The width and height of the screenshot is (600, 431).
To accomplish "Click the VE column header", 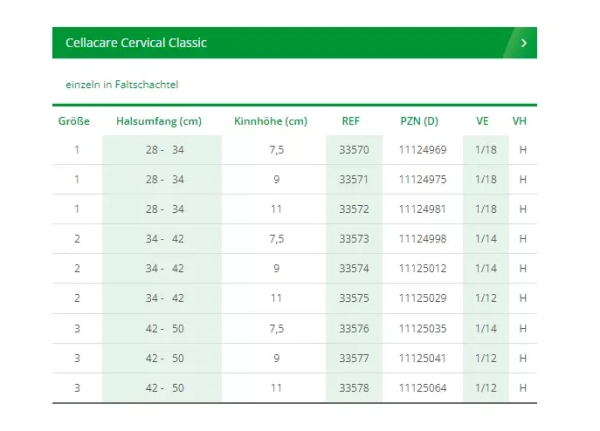I will (483, 121).
